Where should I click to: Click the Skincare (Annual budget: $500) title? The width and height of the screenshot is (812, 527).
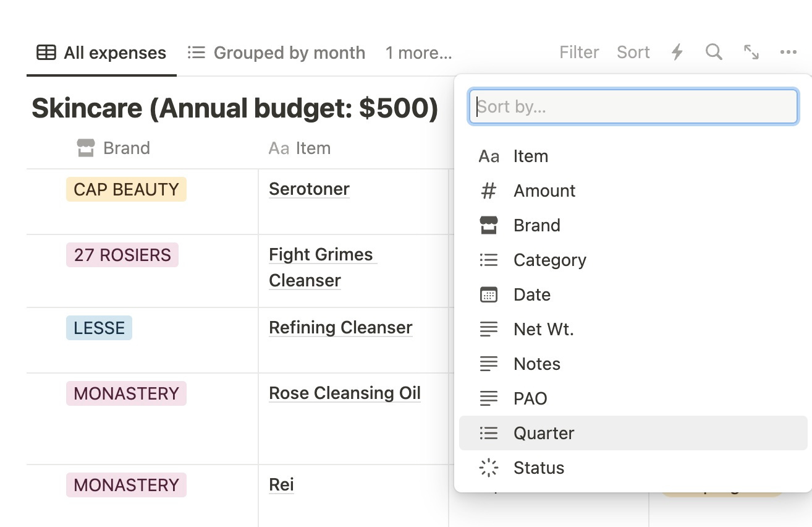pyautogui.click(x=235, y=108)
